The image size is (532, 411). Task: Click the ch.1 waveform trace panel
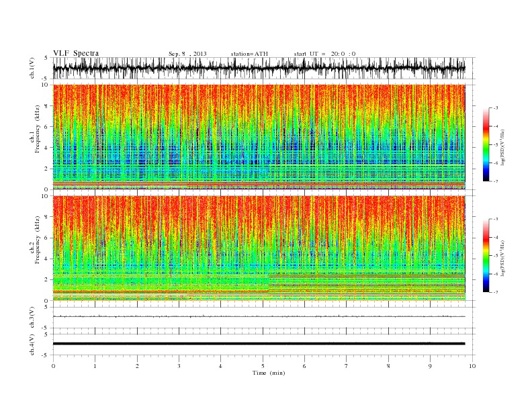tap(263, 68)
